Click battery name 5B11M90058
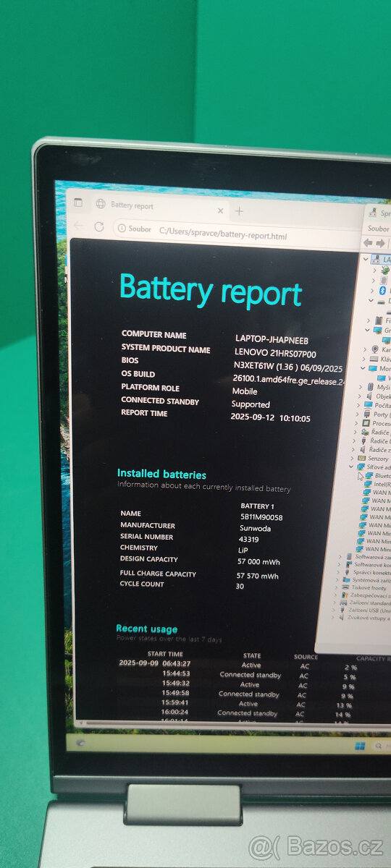The height and width of the screenshot is (868, 391). (261, 517)
